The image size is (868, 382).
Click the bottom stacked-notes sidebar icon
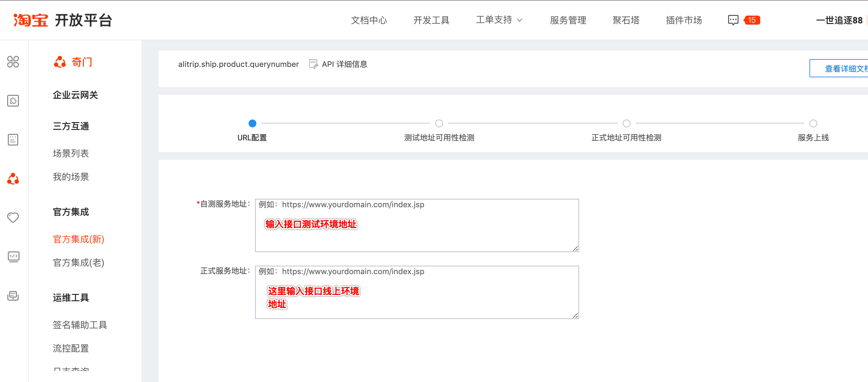pos(13,296)
